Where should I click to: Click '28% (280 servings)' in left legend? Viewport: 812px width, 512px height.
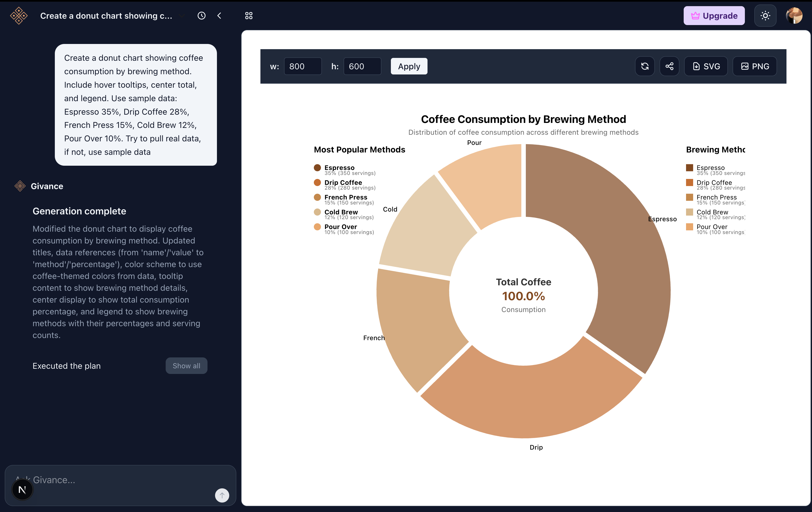click(x=350, y=188)
